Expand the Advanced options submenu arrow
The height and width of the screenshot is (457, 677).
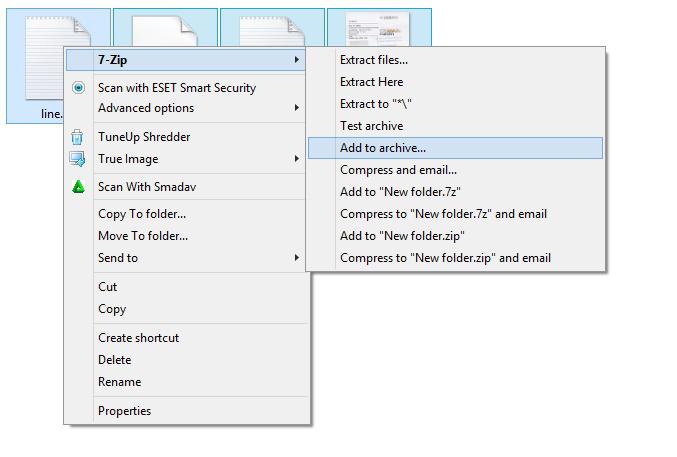297,108
